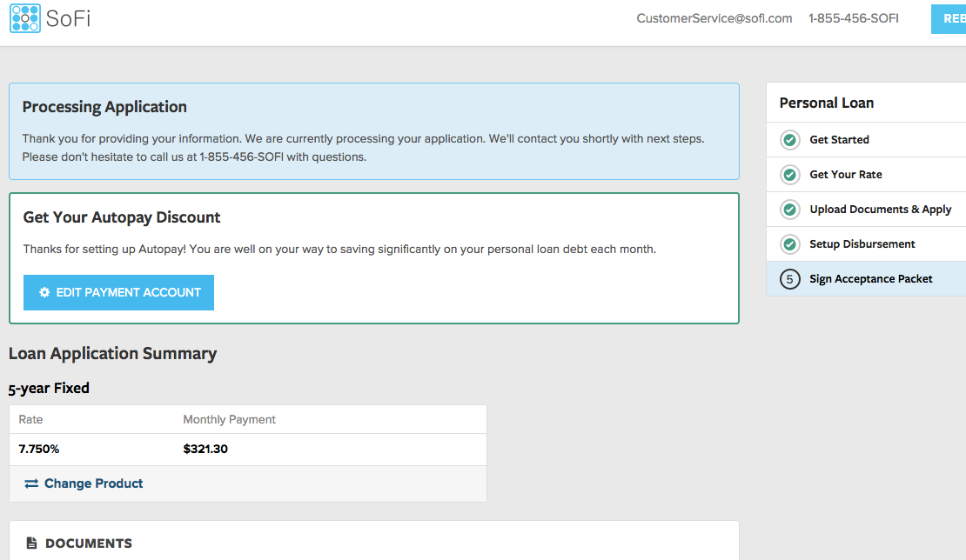Click the green checkmark beside Get Started
The width and height of the screenshot is (966, 560).
tap(790, 140)
